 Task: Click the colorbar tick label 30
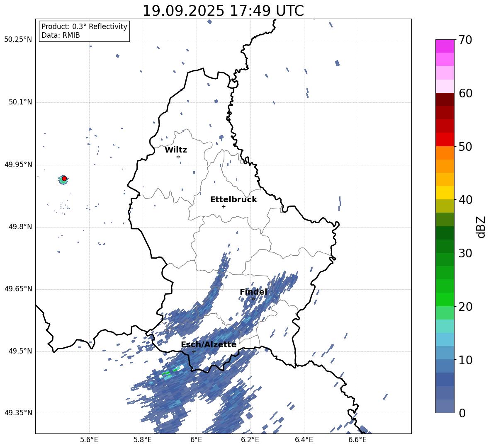click(465, 253)
